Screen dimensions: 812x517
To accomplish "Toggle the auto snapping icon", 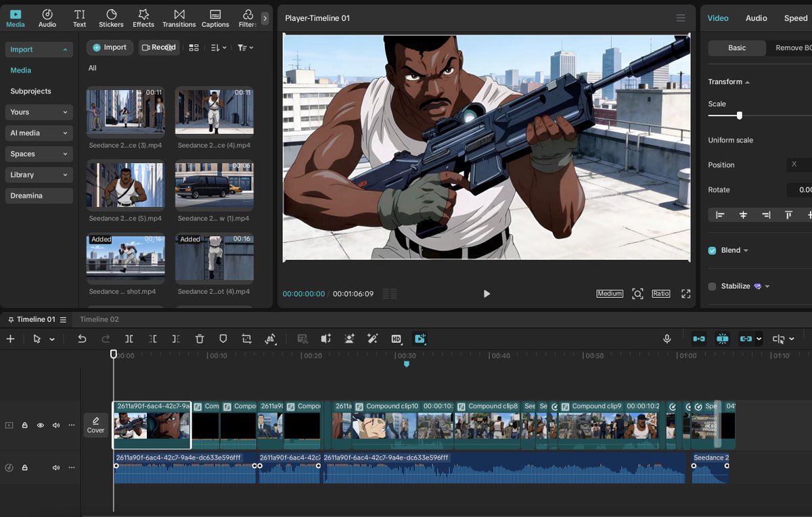I will tap(723, 339).
